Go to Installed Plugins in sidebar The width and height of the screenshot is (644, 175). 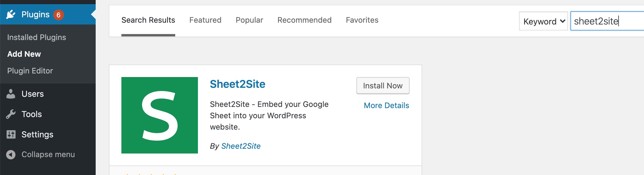click(36, 37)
